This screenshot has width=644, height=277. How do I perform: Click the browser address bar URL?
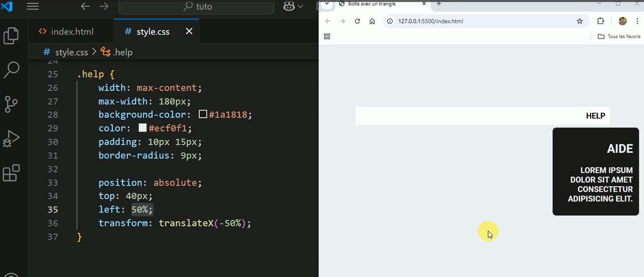pyautogui.click(x=431, y=21)
